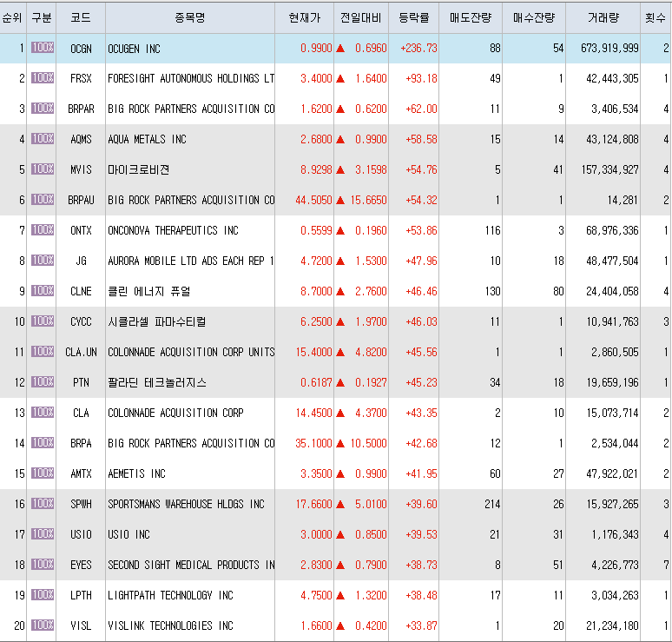Click the 100% badge in VISL row
The height and width of the screenshot is (642, 672).
tap(43, 625)
